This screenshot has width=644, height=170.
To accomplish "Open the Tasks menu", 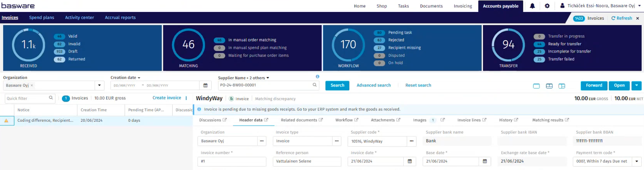I will click(x=403, y=6).
